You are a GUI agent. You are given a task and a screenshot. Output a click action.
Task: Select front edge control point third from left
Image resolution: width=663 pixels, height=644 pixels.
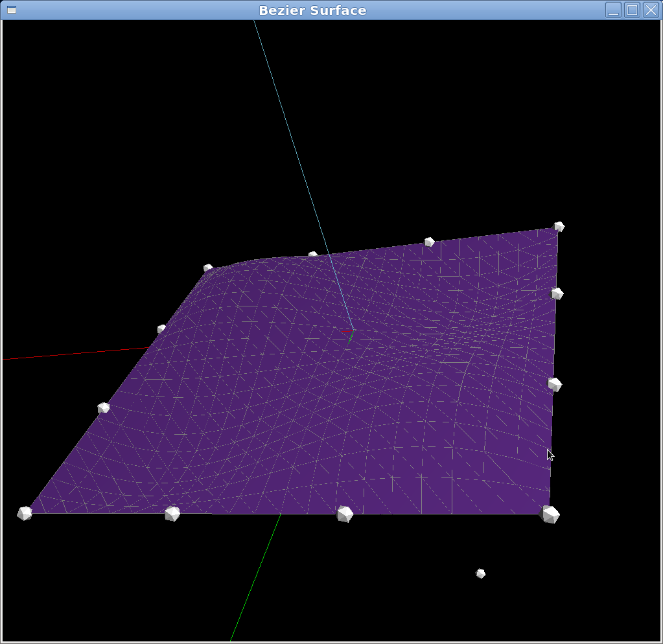(345, 514)
